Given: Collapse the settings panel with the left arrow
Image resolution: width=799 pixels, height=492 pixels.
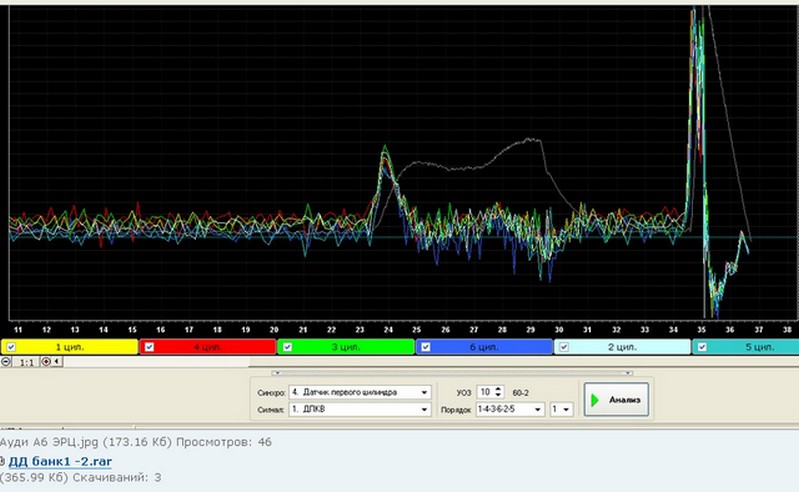Looking at the screenshot, I should (x=277, y=373).
